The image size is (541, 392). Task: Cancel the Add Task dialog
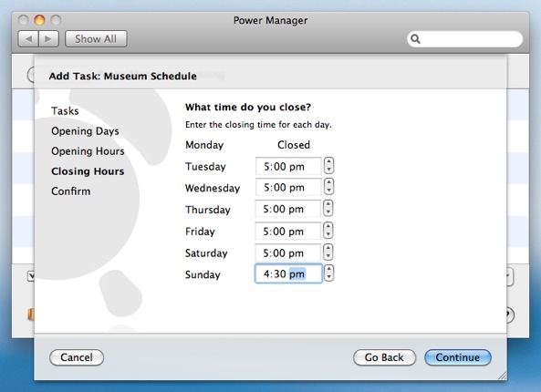(x=77, y=357)
